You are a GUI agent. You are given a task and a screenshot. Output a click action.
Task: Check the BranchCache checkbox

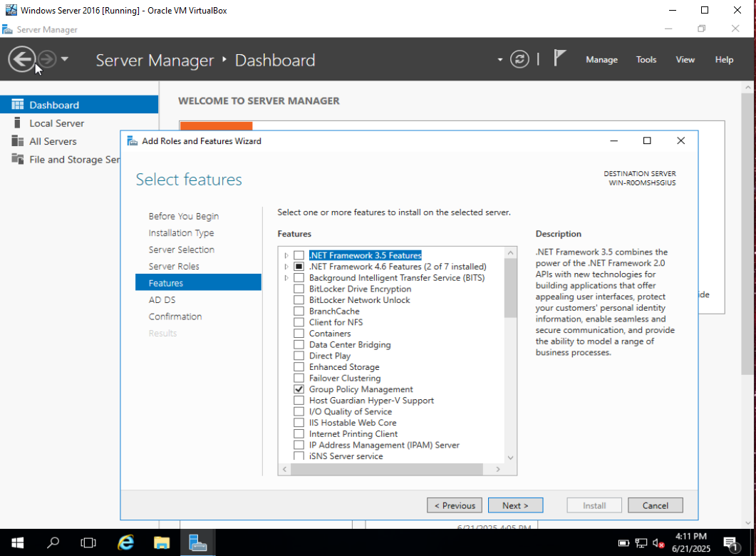click(x=299, y=311)
